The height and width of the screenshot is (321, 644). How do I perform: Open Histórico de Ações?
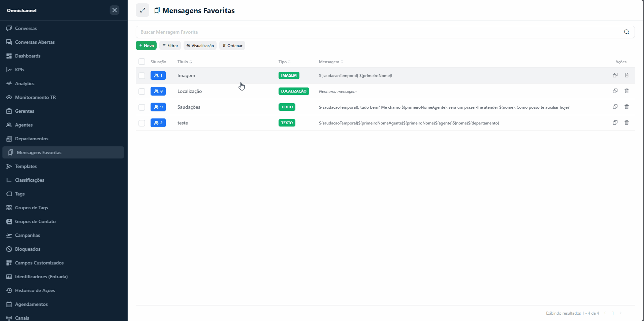click(x=63, y=290)
